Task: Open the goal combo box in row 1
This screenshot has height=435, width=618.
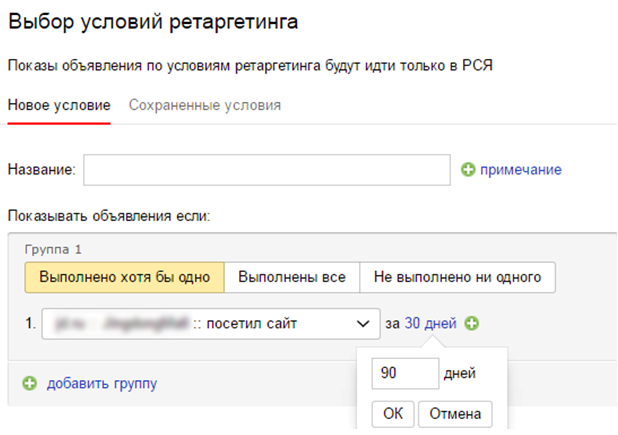Action: (x=200, y=324)
